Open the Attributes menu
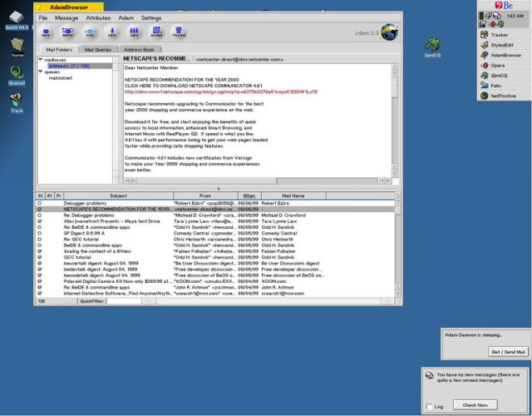 pyautogui.click(x=98, y=17)
